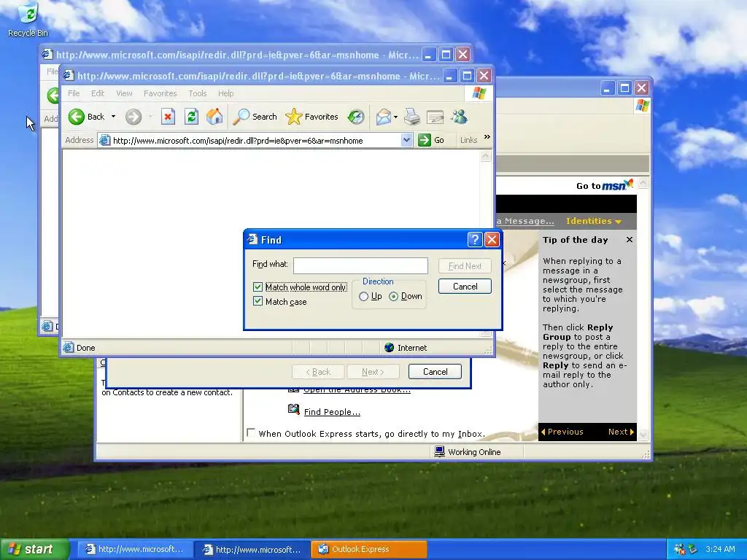Click the system tray clock
Image resolution: width=747 pixels, height=560 pixels.
[x=720, y=549]
